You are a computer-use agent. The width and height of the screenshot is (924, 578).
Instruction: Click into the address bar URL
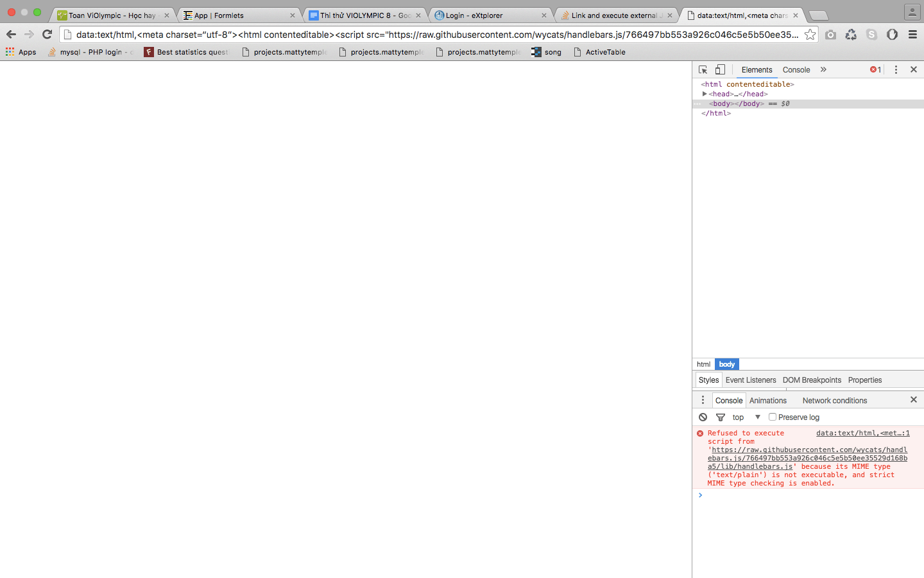pos(437,35)
